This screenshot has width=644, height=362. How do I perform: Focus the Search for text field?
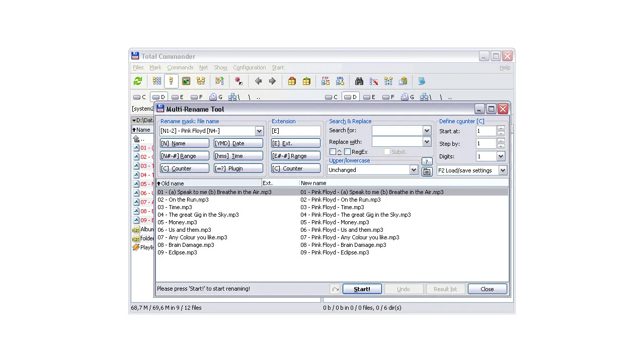(397, 131)
